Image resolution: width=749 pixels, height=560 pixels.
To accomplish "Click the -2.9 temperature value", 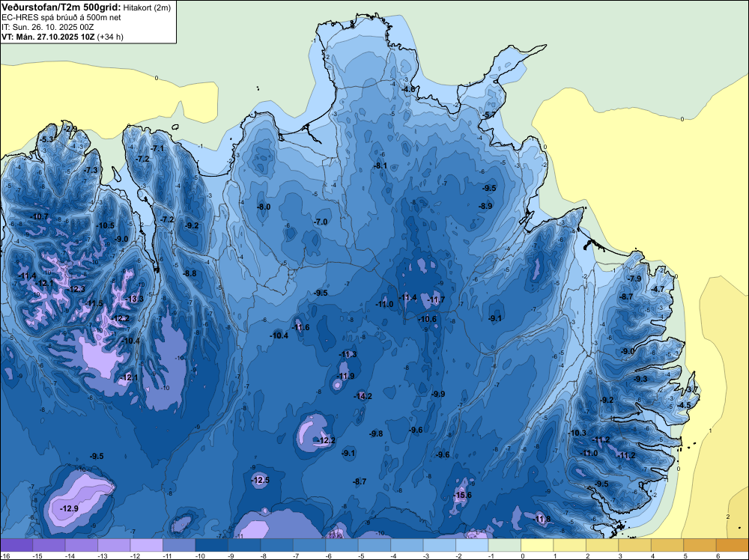I will [70, 129].
